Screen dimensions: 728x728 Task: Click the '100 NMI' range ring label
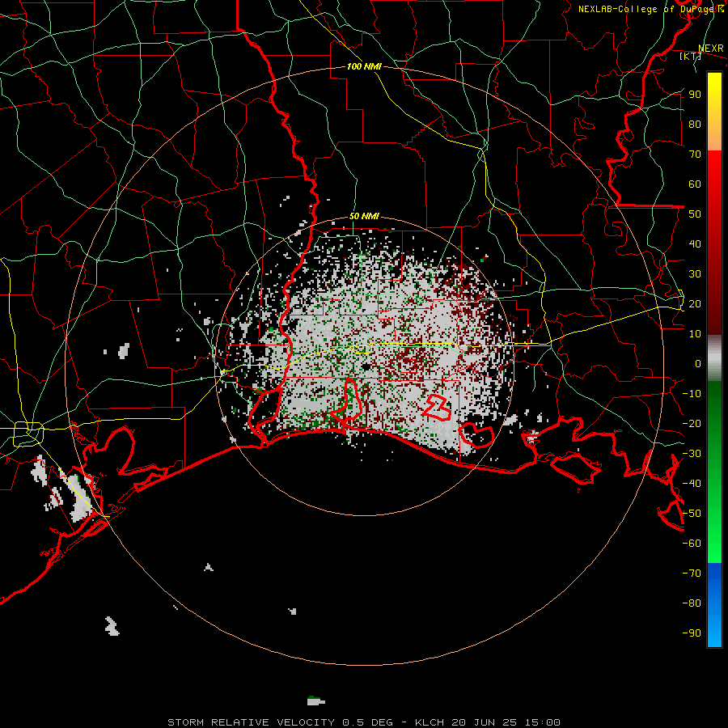pyautogui.click(x=365, y=66)
